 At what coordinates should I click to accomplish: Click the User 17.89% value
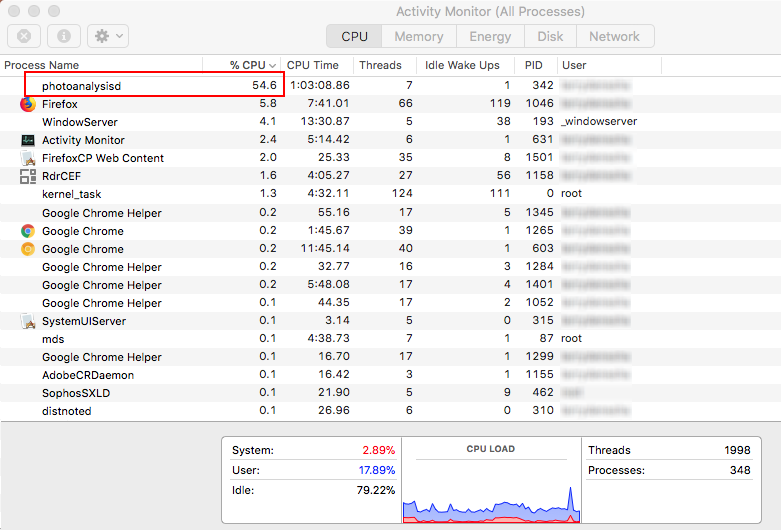[377, 470]
